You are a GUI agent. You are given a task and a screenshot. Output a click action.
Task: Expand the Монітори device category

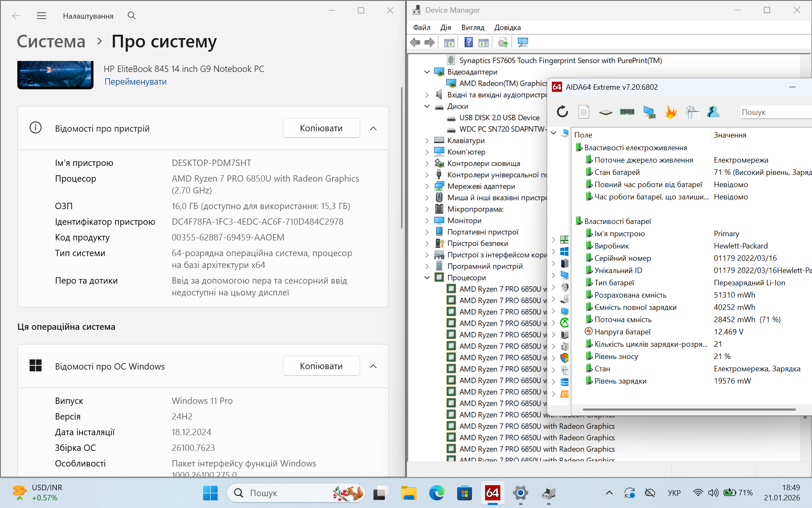[427, 221]
